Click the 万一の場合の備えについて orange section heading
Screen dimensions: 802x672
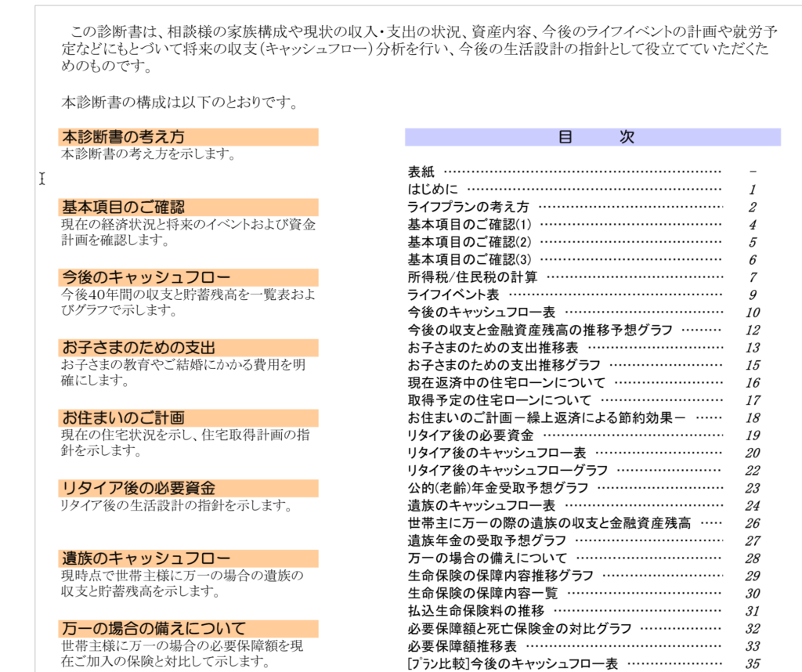click(154, 629)
